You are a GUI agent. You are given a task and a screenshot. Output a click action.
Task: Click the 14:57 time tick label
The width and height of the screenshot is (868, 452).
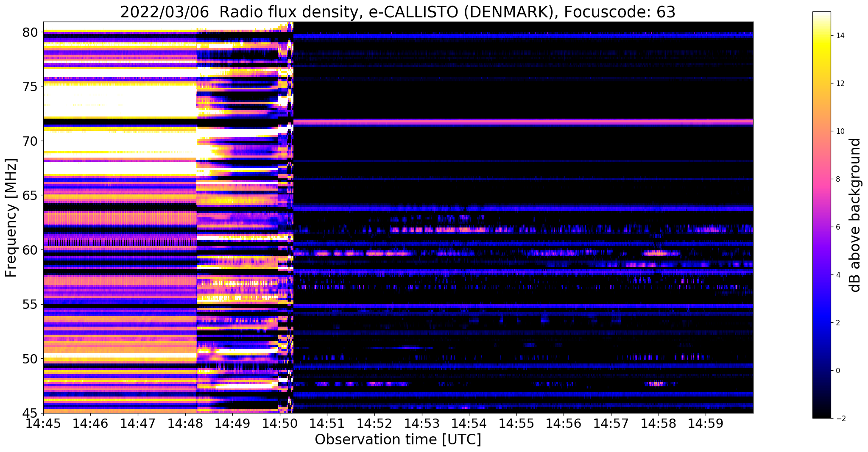tap(611, 423)
